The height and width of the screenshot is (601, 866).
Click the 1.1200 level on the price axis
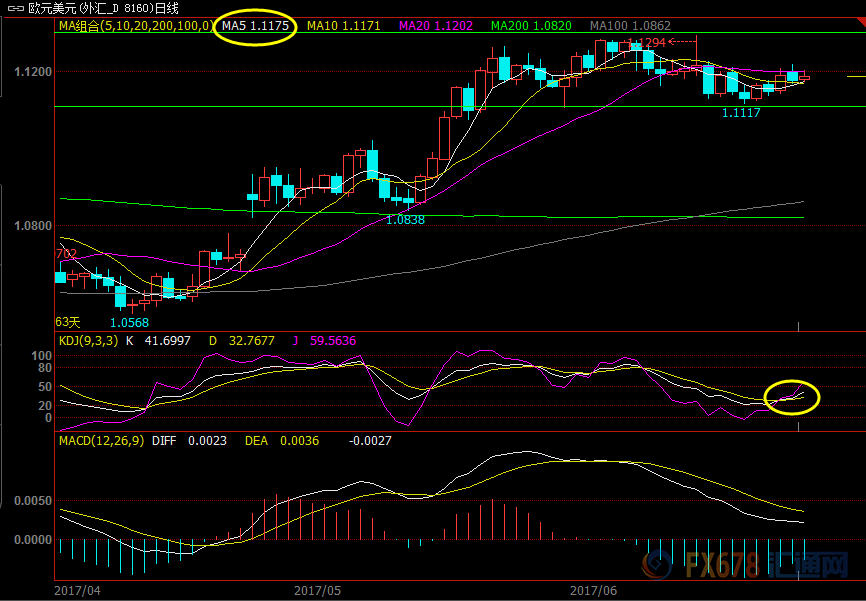[x=34, y=73]
